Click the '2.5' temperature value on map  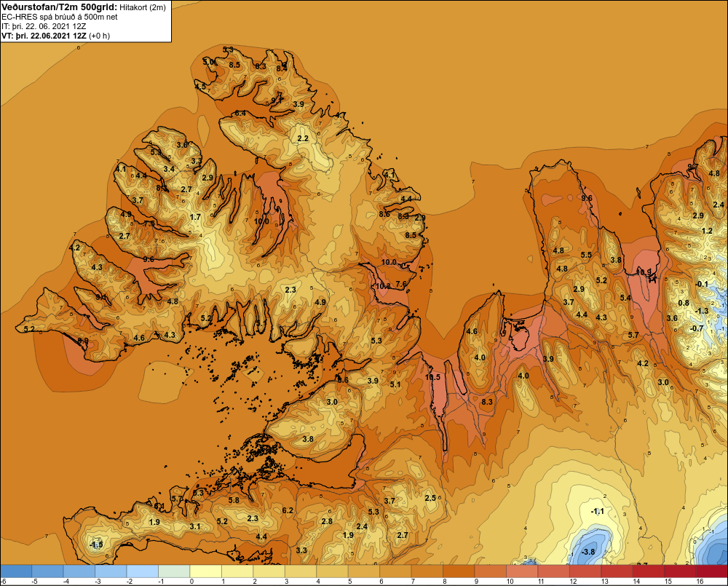[430, 498]
